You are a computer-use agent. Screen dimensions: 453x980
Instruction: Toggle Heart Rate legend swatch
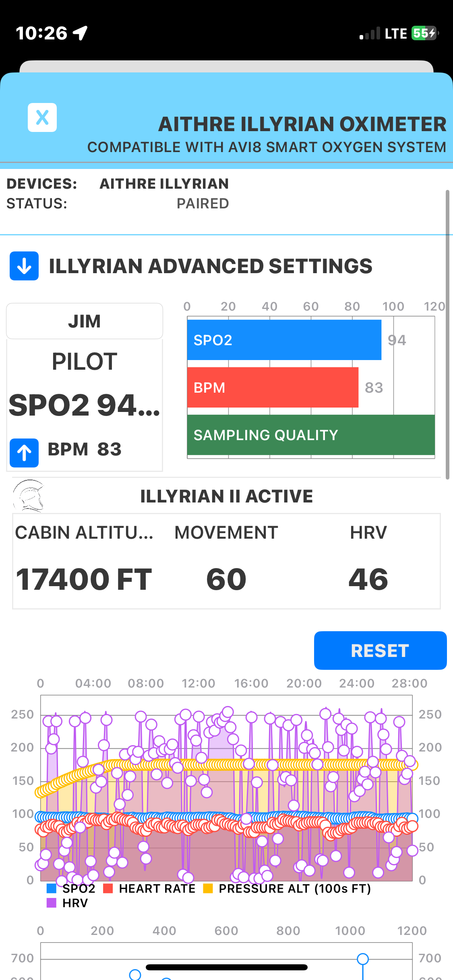pos(108,888)
